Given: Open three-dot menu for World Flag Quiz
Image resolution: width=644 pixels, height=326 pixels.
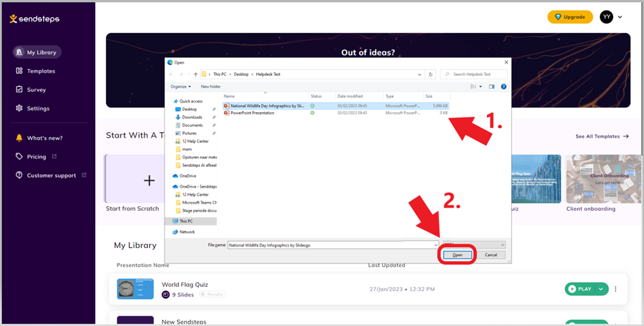Looking at the screenshot, I should [615, 289].
